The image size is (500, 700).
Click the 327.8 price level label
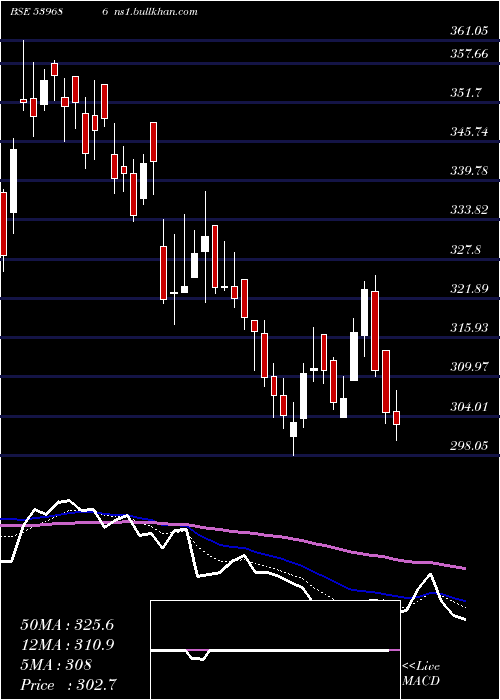(465, 250)
